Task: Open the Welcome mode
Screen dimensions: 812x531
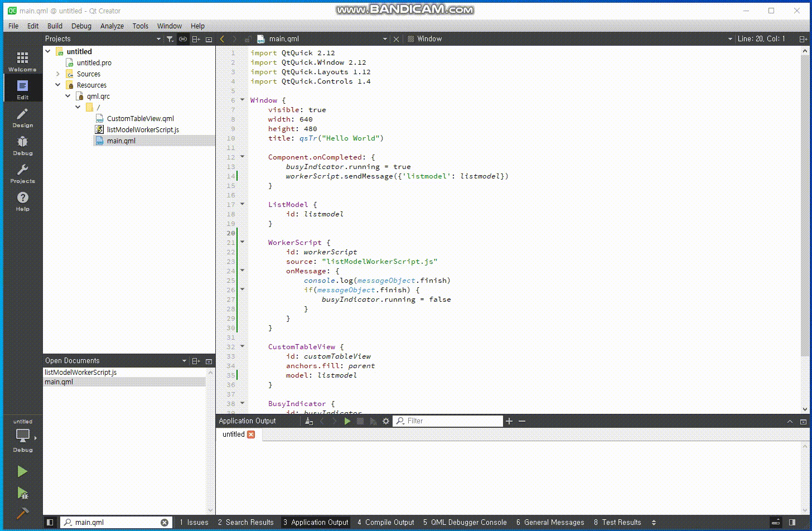Action: coord(22,61)
